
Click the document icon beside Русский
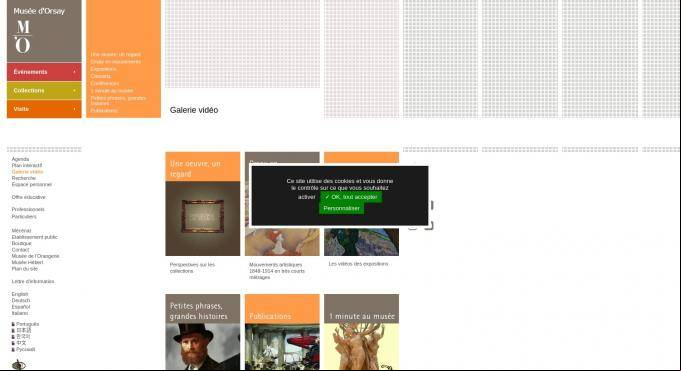point(13,349)
